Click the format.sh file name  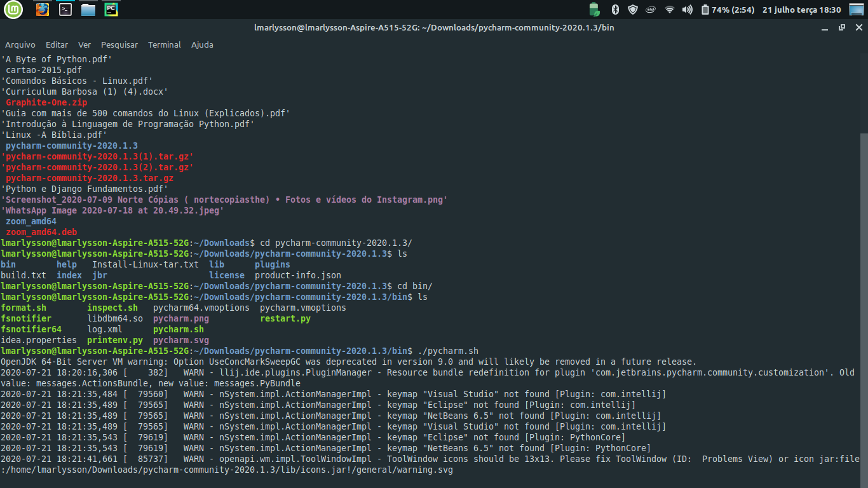pyautogui.click(x=24, y=308)
